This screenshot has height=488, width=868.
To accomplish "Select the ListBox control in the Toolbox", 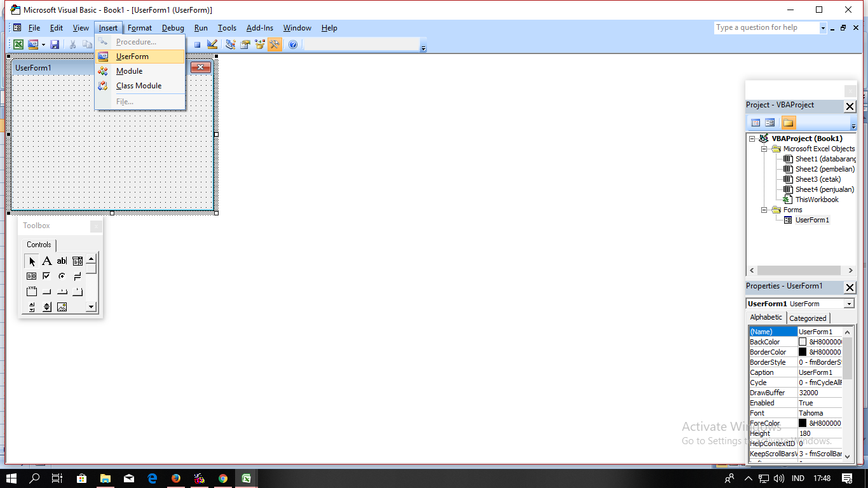I will click(32, 276).
